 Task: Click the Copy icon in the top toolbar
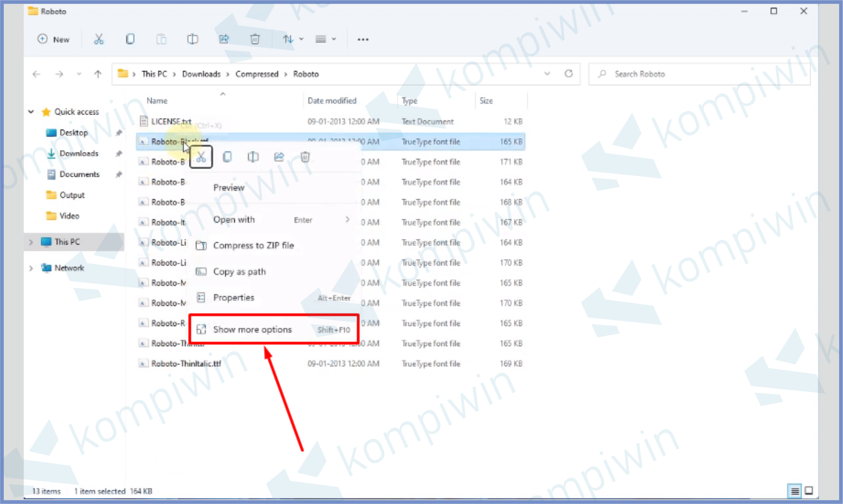pos(130,39)
